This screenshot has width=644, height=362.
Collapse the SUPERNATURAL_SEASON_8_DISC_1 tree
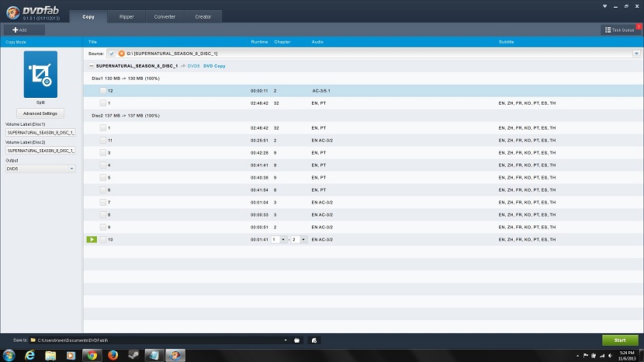(92, 66)
